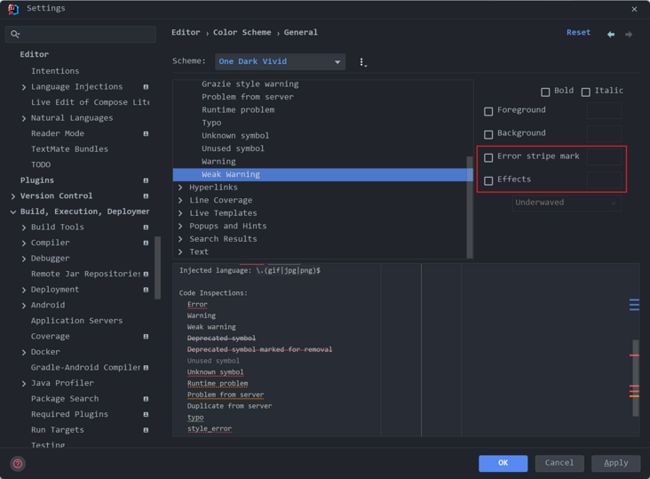Check the Effects checkbox
Viewport: 650px width, 479px height.
point(488,181)
